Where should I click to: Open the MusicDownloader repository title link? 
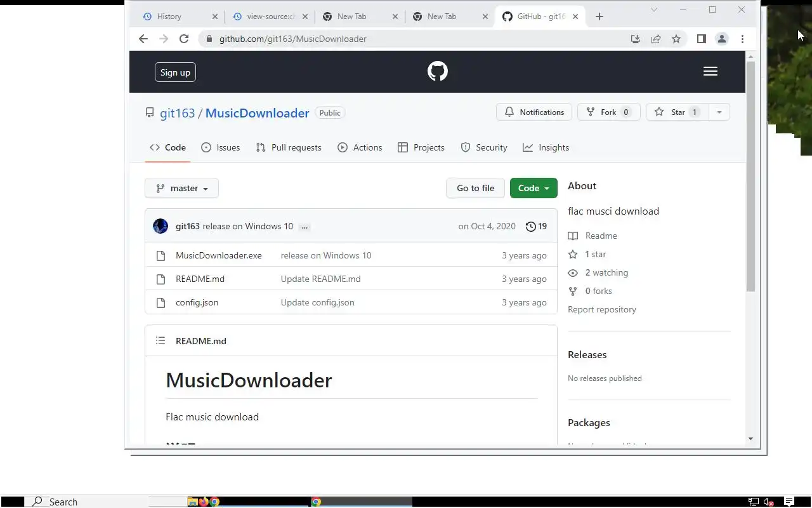click(x=257, y=113)
